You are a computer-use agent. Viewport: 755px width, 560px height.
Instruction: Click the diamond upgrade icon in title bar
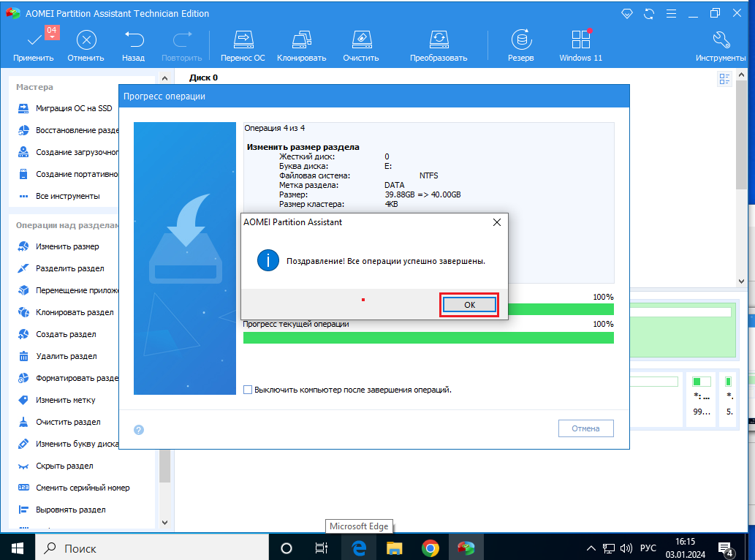point(627,13)
